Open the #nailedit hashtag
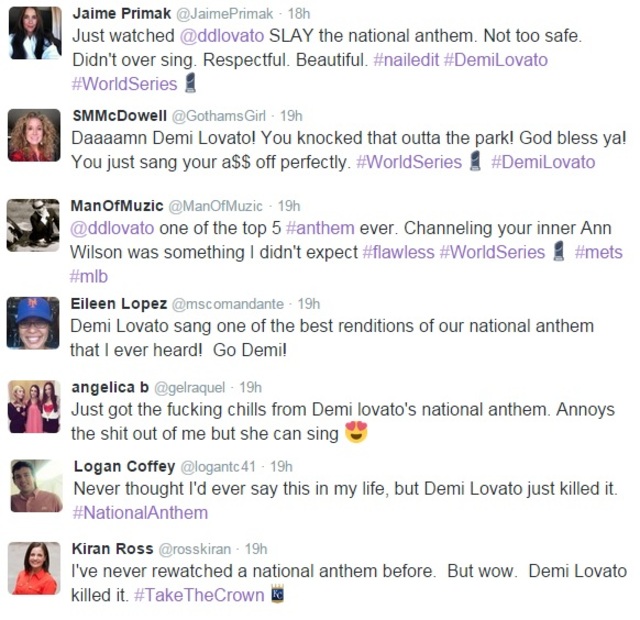The image size is (640, 620). point(405,60)
